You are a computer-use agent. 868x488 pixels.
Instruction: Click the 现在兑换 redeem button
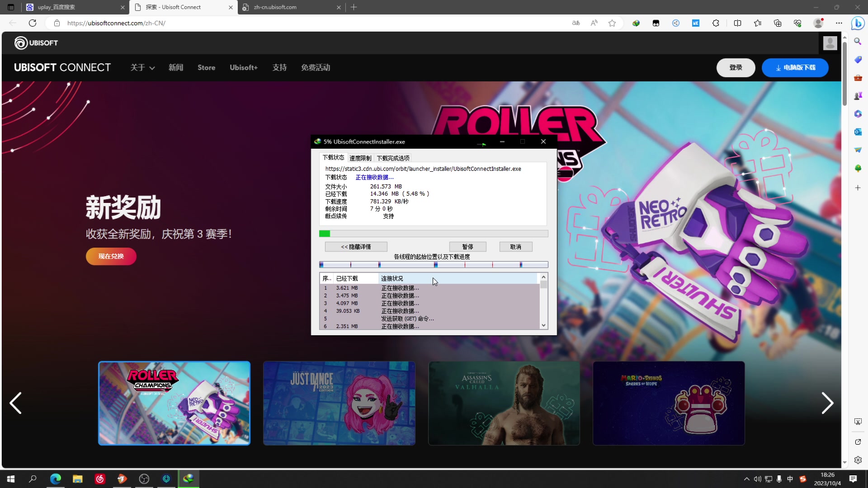point(111,256)
